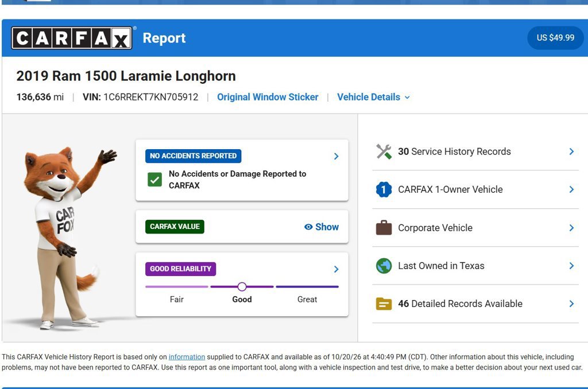Click the 2019 Ram 1500 Laramie Longhorn title
Screen dimensions: 588x389
126,76
